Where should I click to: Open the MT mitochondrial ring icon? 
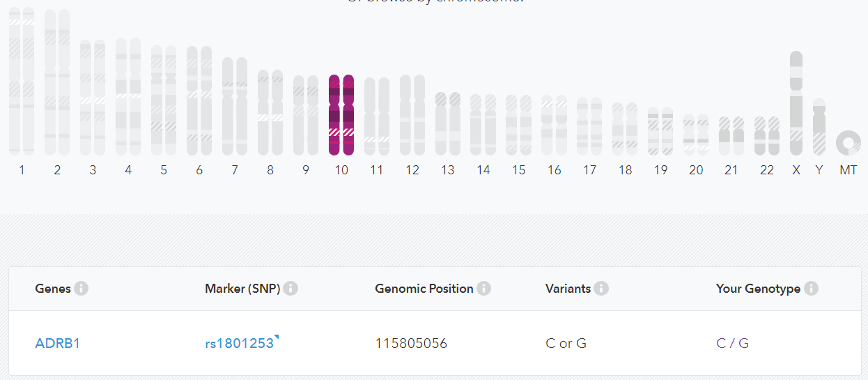point(848,142)
